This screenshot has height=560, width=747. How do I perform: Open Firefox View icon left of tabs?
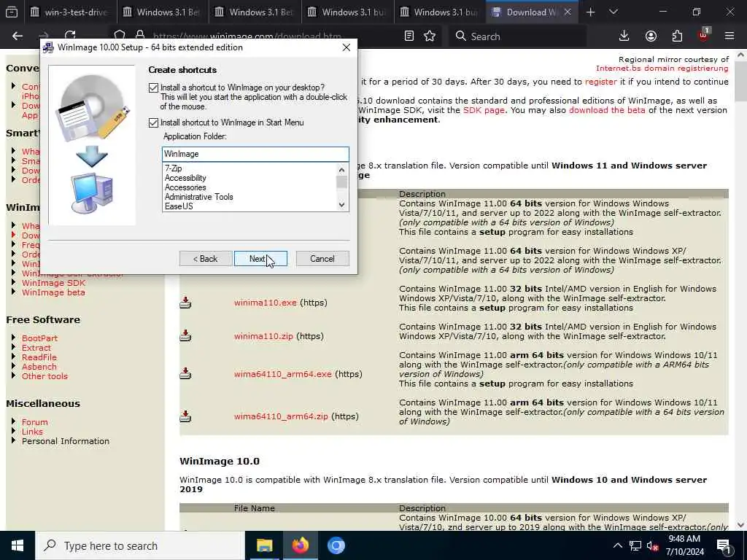[x=12, y=12]
